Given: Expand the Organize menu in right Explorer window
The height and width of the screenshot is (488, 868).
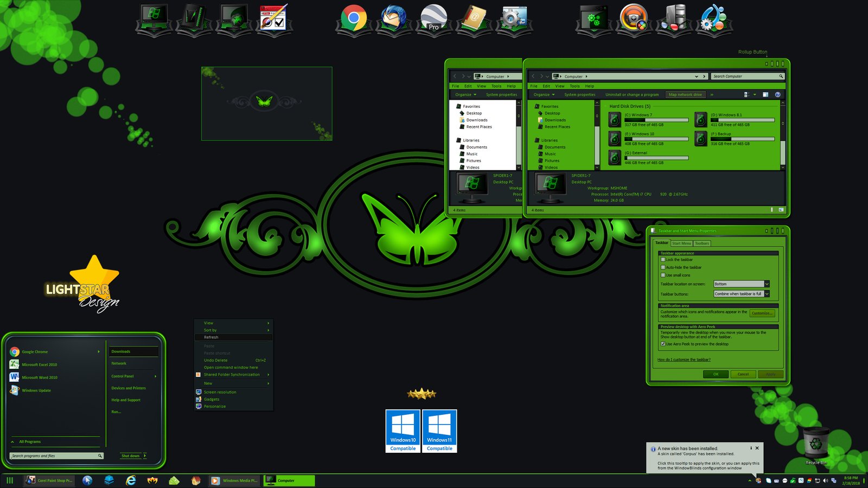Looking at the screenshot, I should click(x=544, y=94).
